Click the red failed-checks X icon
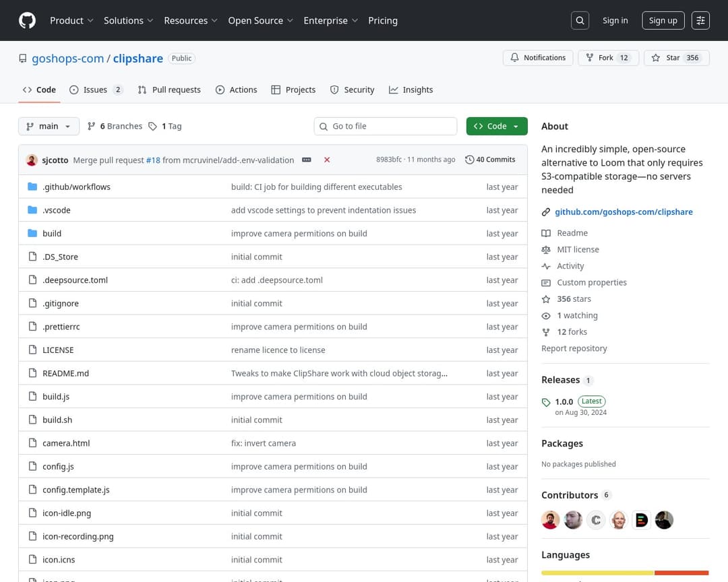Screen dimensions: 728x582 [x=327, y=160]
